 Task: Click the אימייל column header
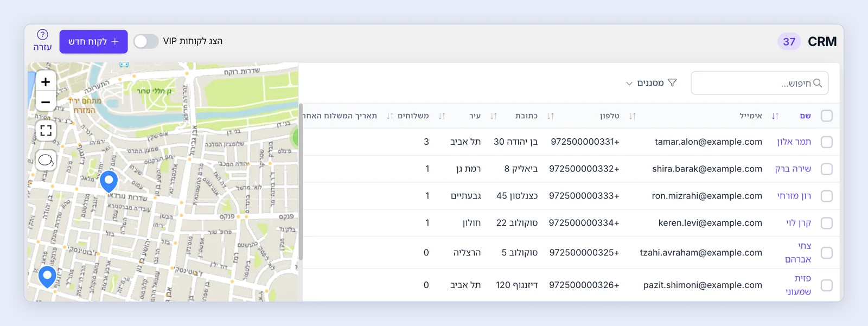751,116
